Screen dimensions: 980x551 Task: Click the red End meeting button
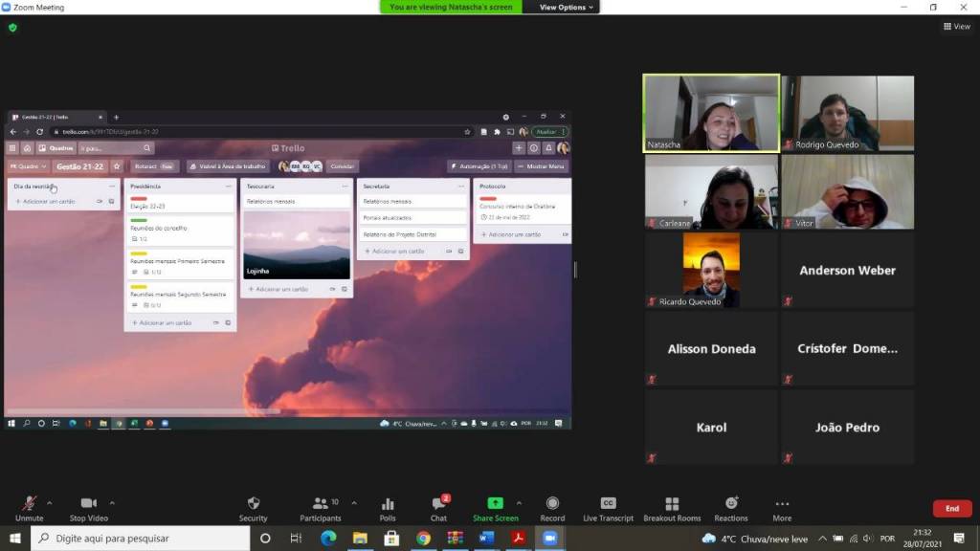click(x=951, y=509)
